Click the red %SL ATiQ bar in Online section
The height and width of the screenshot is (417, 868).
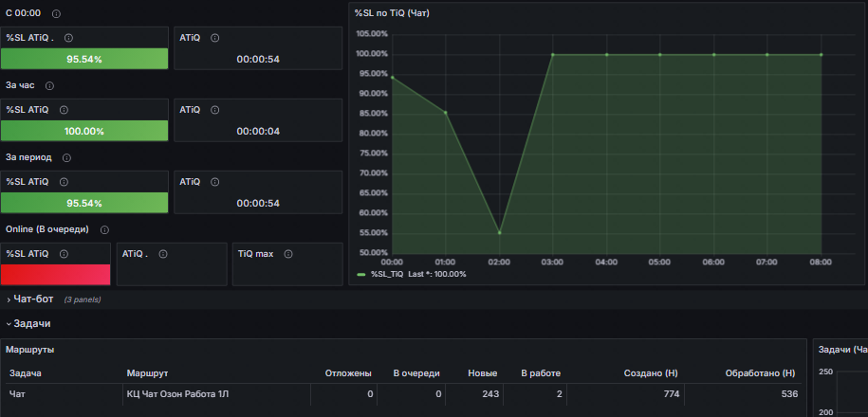55,274
